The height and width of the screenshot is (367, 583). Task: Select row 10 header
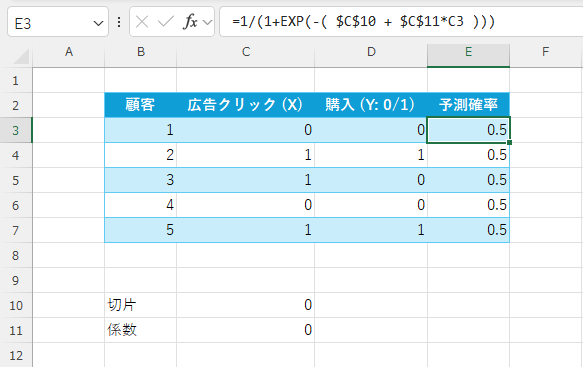coord(16,306)
